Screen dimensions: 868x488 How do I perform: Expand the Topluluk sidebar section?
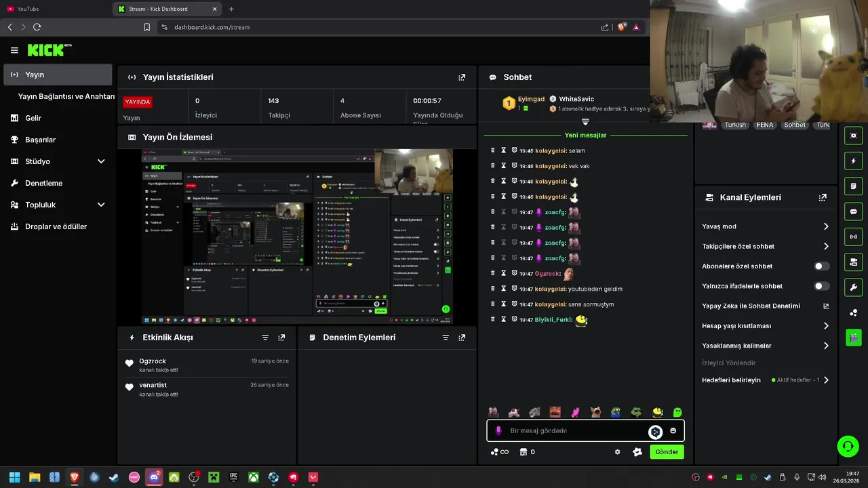coord(101,205)
